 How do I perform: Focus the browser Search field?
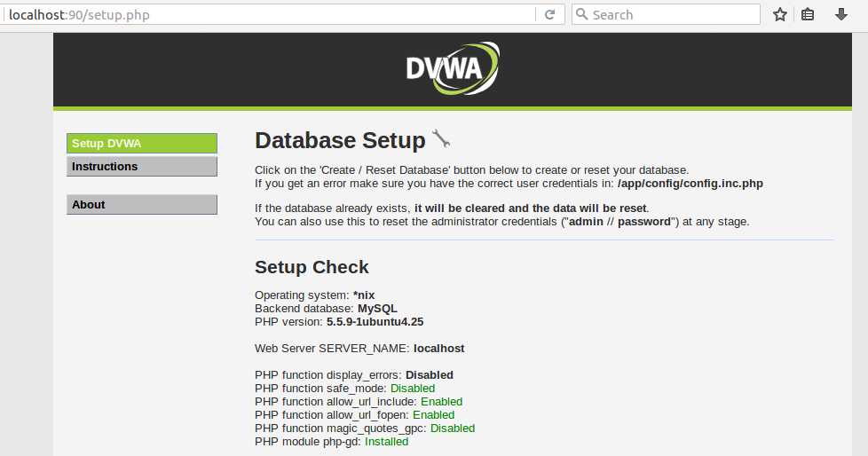[x=666, y=14]
